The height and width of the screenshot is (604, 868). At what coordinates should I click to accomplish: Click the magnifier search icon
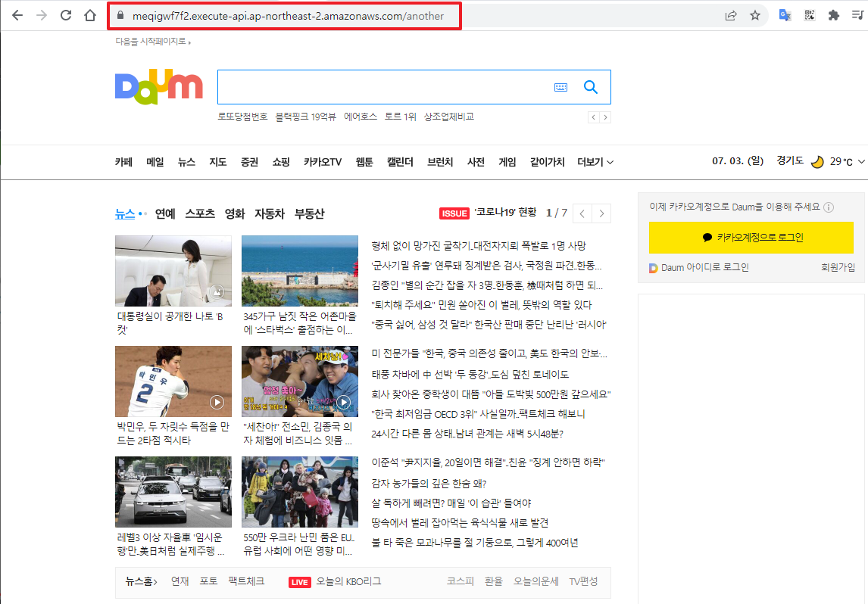[591, 87]
